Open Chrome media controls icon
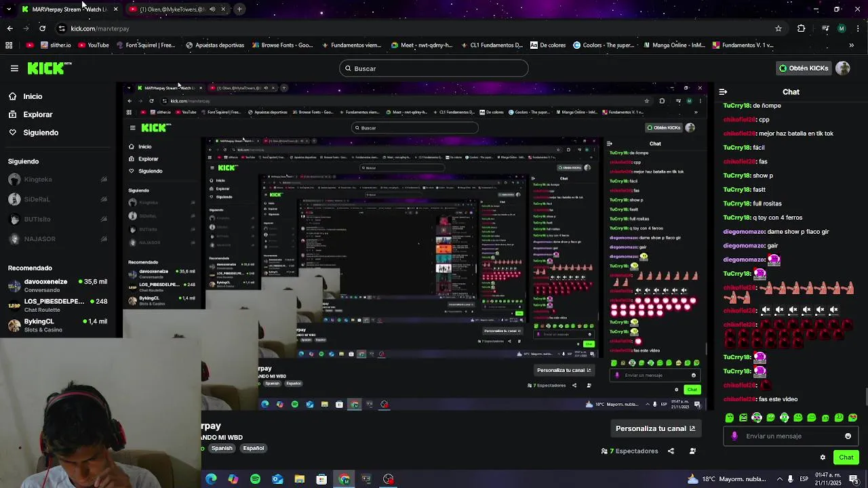The height and width of the screenshot is (488, 868). pos(825,28)
